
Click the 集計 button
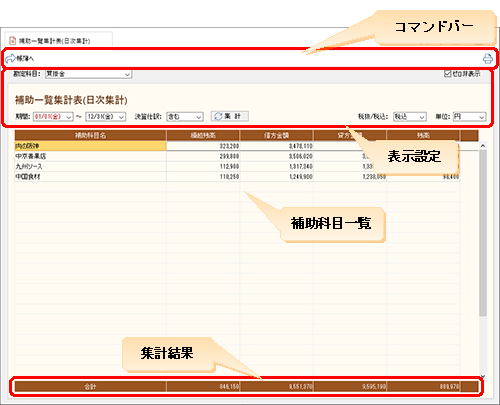(230, 116)
